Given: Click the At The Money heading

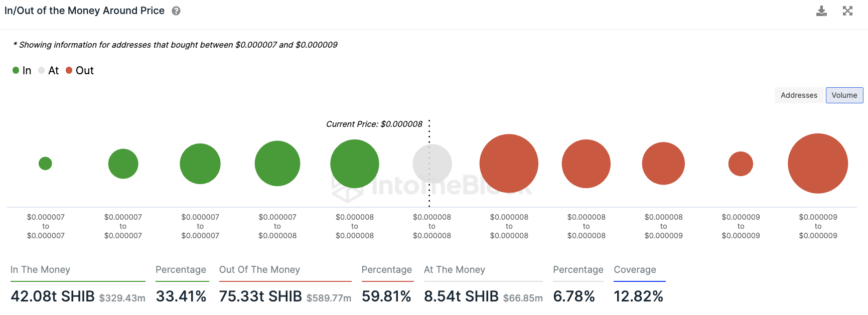Looking at the screenshot, I should pos(455,270).
